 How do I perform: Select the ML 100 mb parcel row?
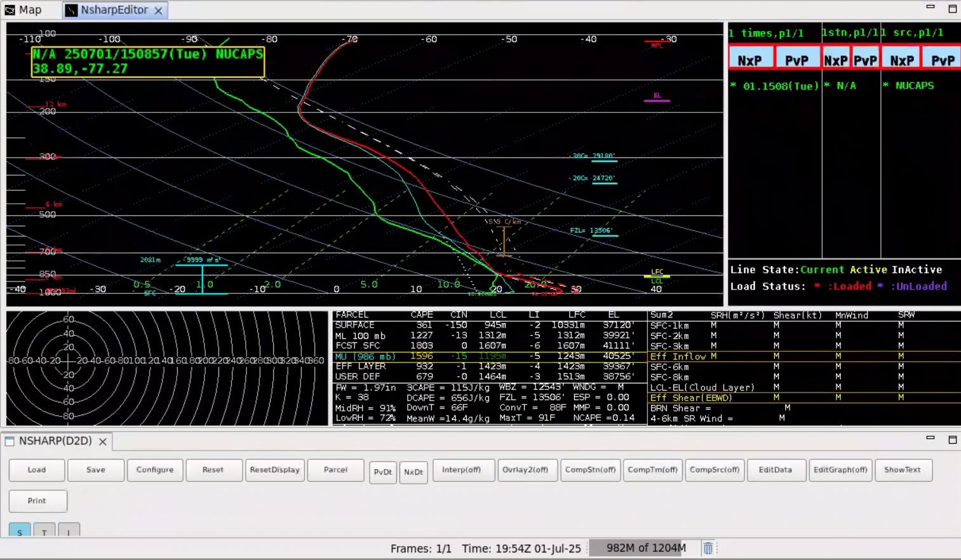[x=489, y=335]
